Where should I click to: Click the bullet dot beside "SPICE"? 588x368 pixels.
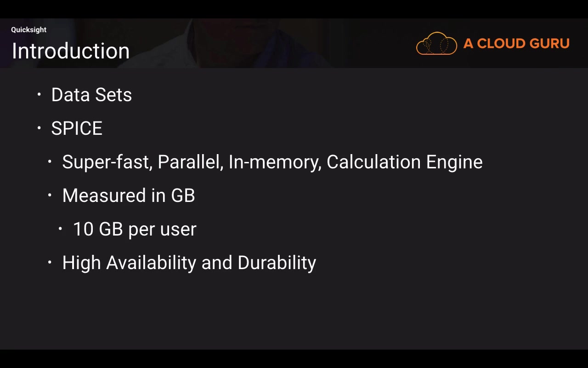[39, 128]
